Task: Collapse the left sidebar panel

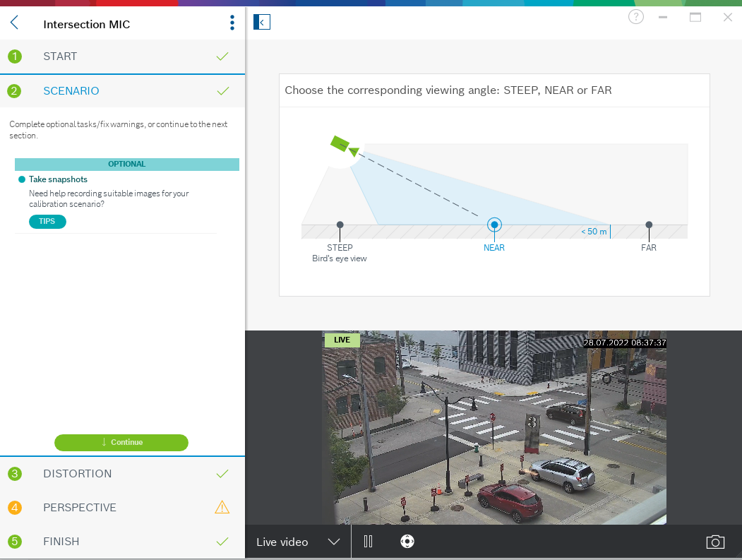Action: point(262,23)
